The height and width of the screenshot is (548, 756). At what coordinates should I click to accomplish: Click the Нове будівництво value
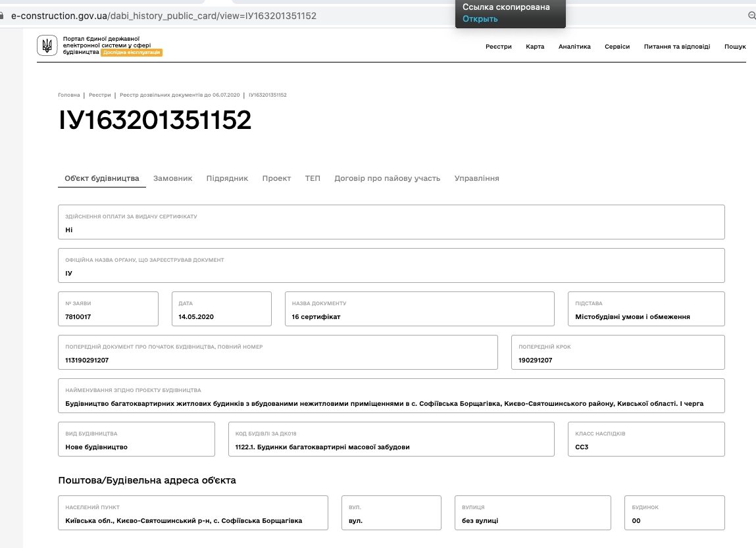tap(97, 447)
